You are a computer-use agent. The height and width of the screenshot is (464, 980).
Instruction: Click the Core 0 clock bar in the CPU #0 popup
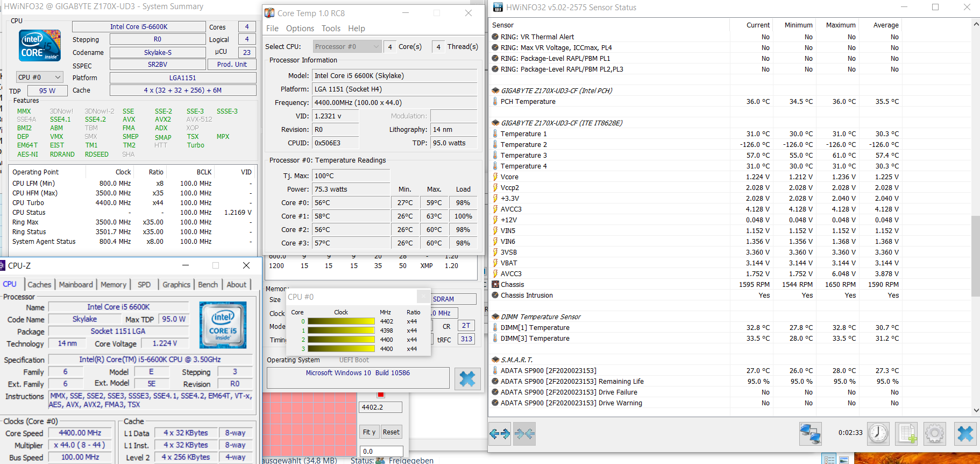341,321
